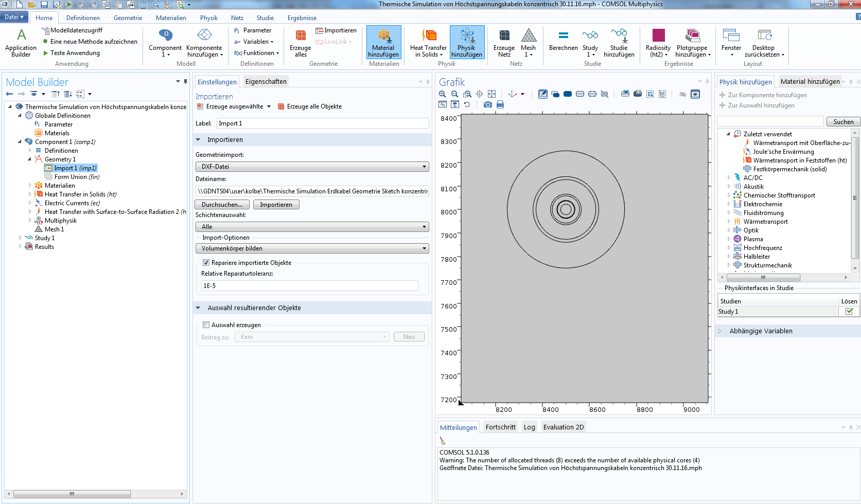Click the back arrow in Model Builder toolbar
This screenshot has height=504, width=861.
(x=9, y=94)
